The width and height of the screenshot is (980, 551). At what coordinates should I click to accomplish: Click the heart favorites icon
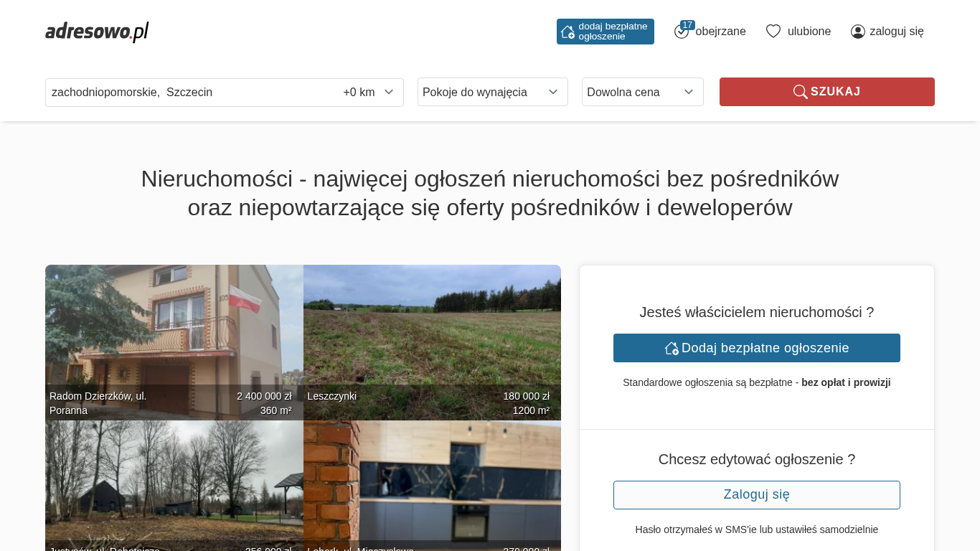coord(773,32)
